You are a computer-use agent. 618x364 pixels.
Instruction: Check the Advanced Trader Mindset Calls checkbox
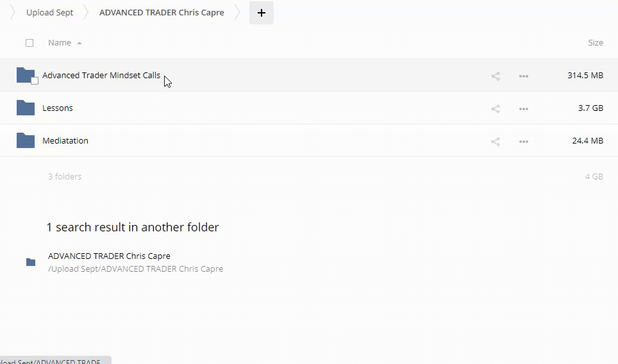click(x=35, y=81)
